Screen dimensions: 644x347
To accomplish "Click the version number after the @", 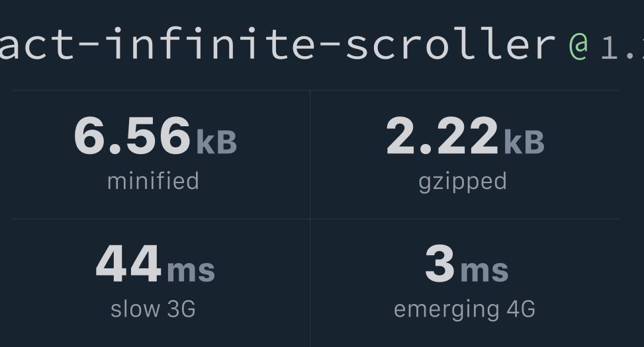I will click(x=622, y=48).
